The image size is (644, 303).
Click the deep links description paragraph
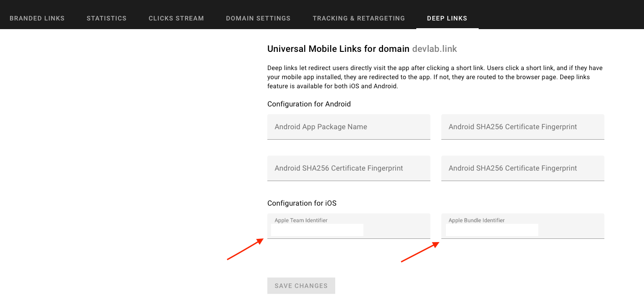tap(435, 77)
